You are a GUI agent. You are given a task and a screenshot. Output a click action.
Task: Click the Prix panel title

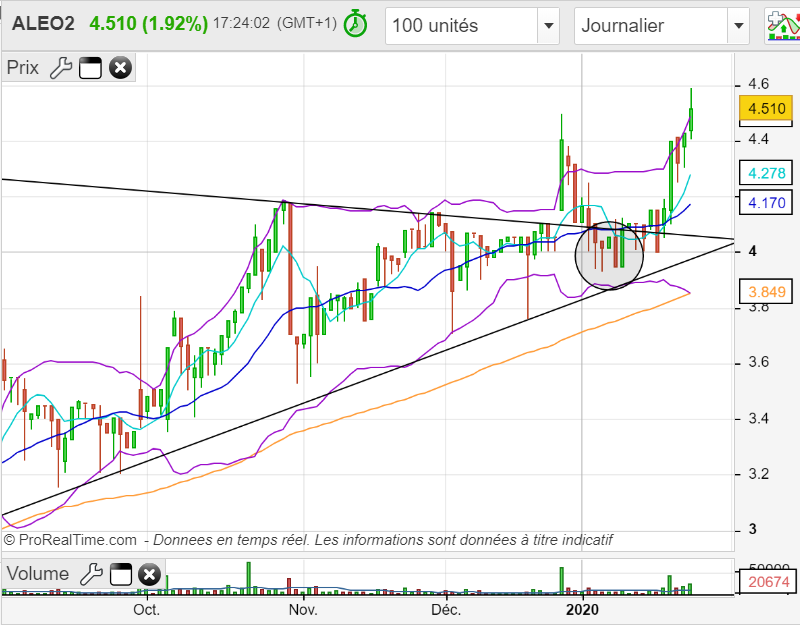pos(22,67)
